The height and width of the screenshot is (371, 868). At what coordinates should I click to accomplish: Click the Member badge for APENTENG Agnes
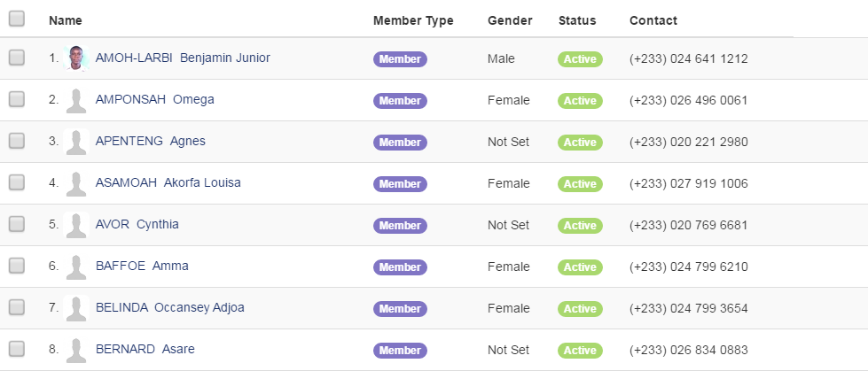(x=400, y=142)
